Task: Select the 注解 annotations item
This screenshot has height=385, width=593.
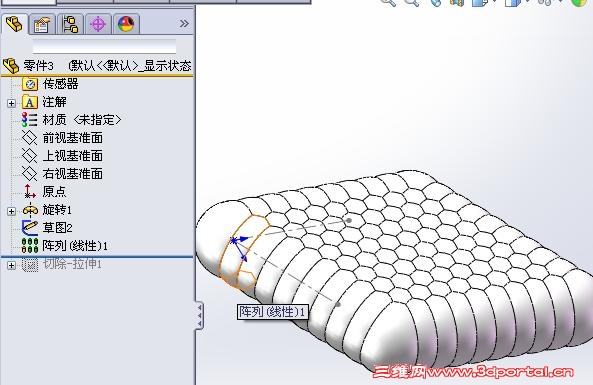Action: tap(44, 102)
